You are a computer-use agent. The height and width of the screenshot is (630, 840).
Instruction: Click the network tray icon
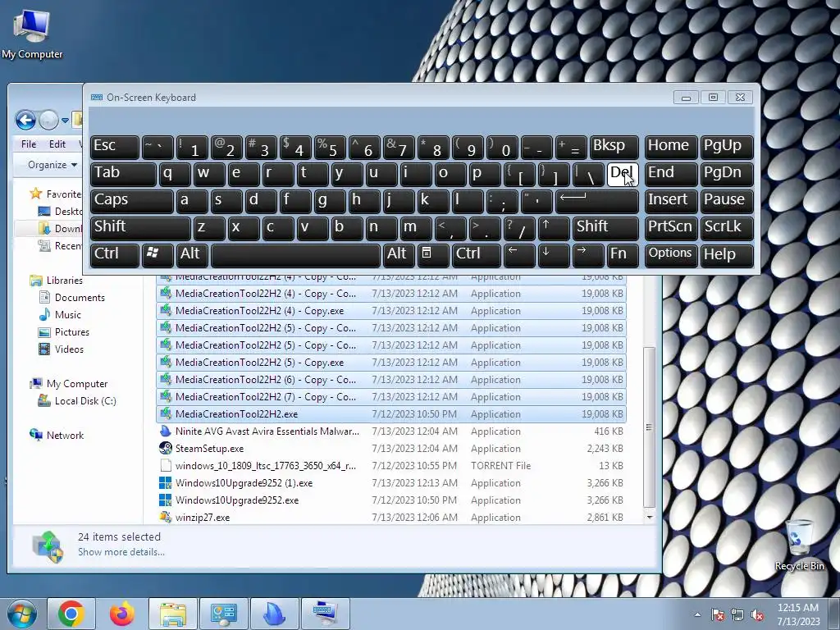click(x=737, y=614)
